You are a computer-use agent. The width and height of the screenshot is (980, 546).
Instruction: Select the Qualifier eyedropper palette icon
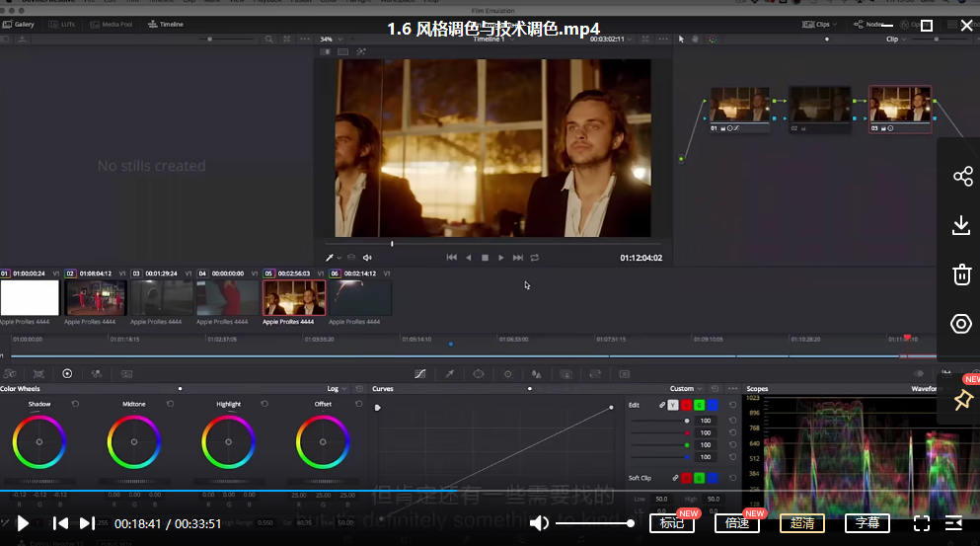(449, 374)
